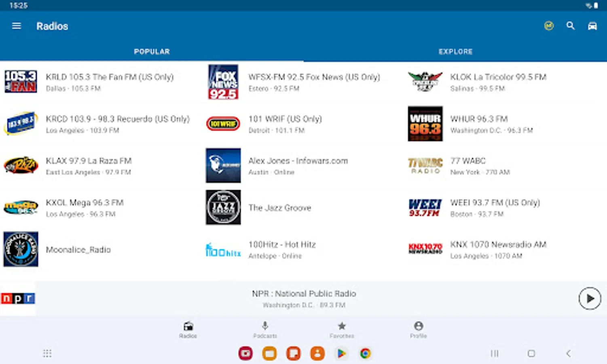
Task: Select the Infowars station thumbnail
Action: [x=223, y=165]
